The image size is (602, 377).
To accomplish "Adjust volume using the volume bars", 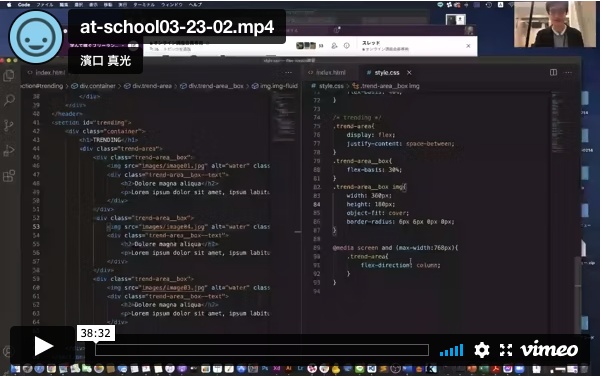I will coord(452,350).
